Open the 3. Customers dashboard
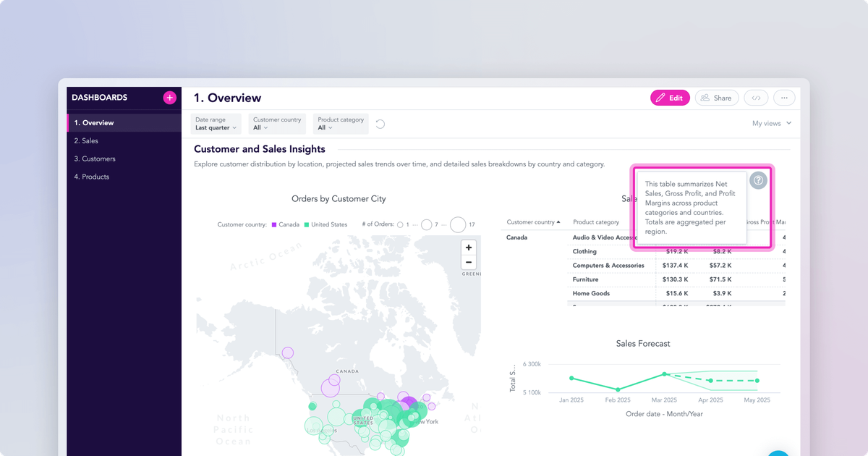This screenshot has height=456, width=868. [96, 159]
